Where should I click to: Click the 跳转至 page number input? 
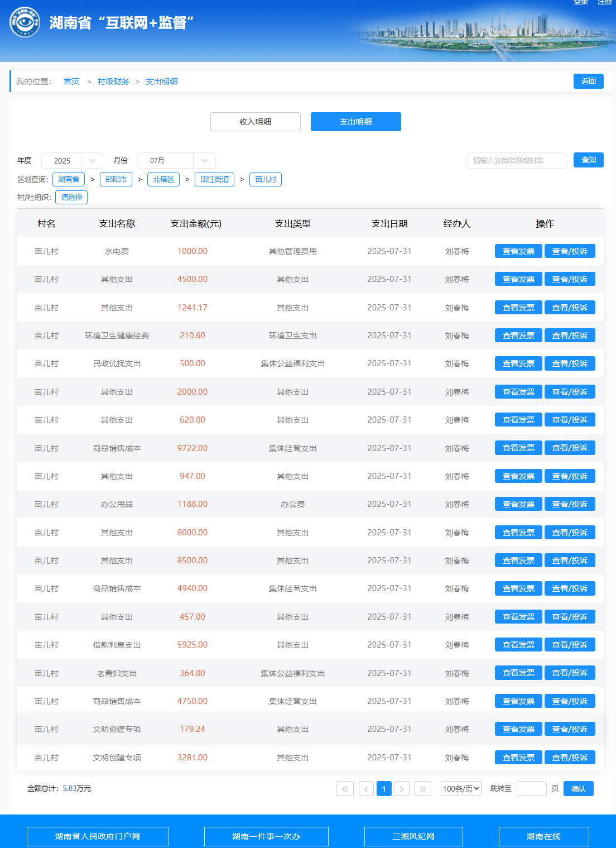click(x=531, y=788)
